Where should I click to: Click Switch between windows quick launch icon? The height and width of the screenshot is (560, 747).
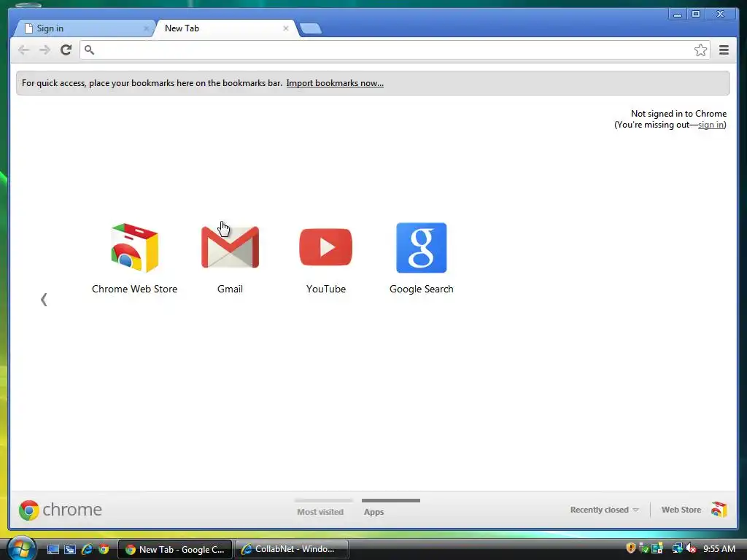point(70,549)
